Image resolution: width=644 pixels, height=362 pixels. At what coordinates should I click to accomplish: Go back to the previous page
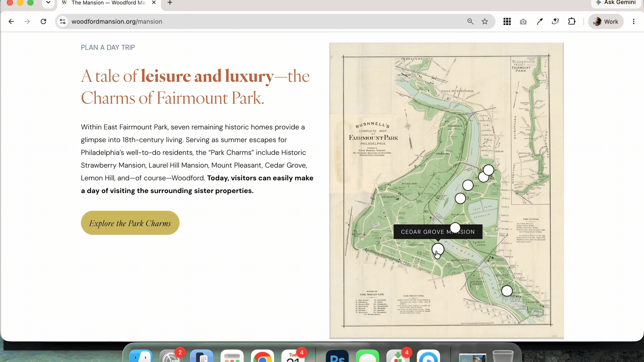[11, 21]
